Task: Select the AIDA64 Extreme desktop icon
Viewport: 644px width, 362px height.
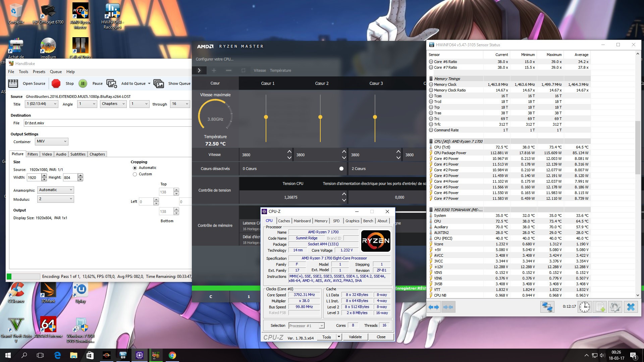Action: click(x=48, y=327)
